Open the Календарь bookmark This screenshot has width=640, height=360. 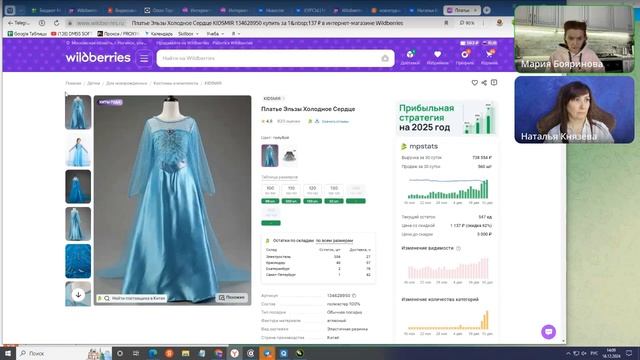[x=159, y=34]
